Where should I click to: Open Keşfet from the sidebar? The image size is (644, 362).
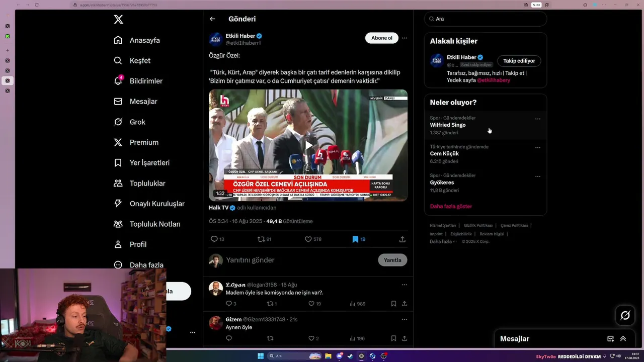(132, 60)
